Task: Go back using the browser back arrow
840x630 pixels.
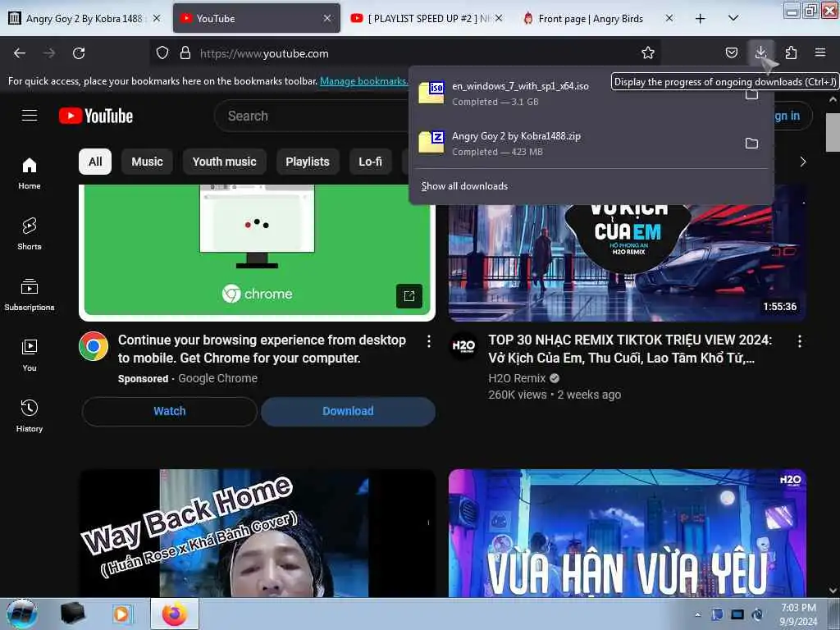Action: tap(20, 53)
